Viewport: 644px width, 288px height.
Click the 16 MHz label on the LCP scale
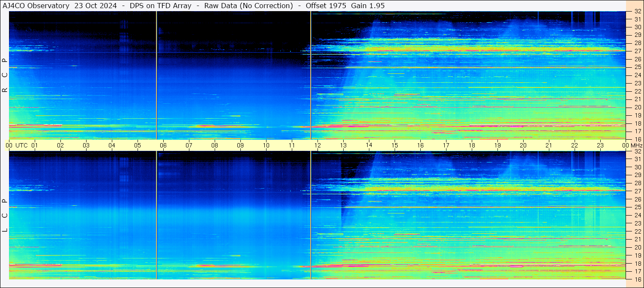[638, 279]
